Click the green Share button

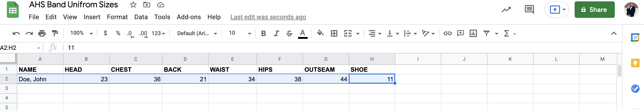[594, 10]
